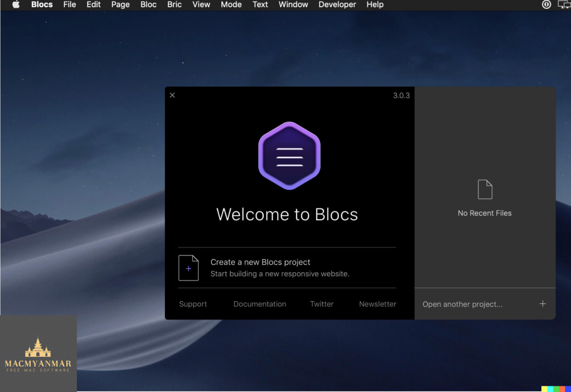
Task: Click the plus icon beside Open another project
Action: [x=543, y=304]
